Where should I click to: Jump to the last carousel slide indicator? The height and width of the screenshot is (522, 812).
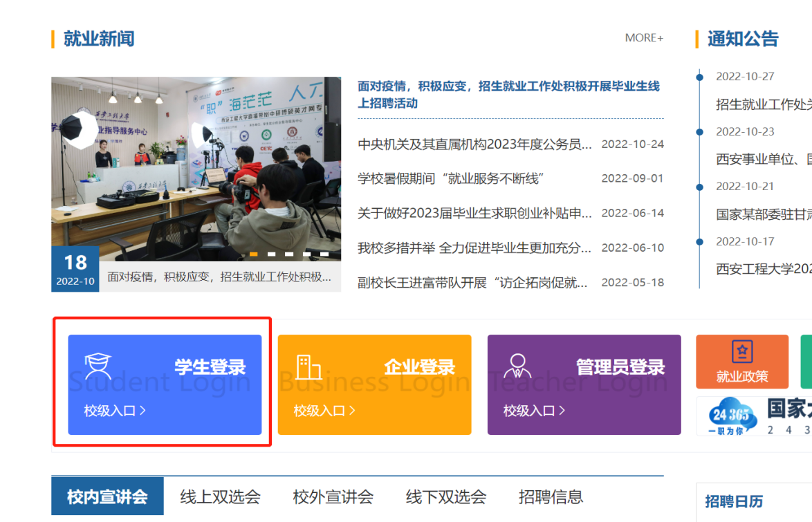coord(324,254)
